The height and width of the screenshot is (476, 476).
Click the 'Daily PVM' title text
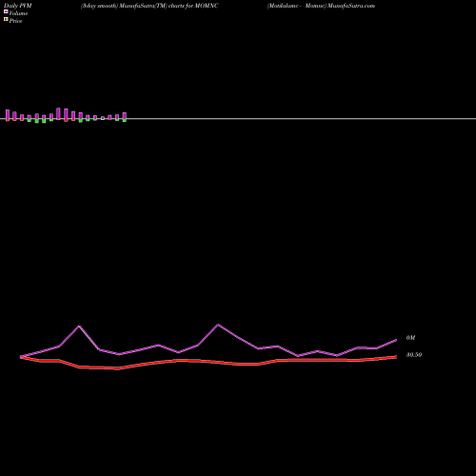coord(18,6)
